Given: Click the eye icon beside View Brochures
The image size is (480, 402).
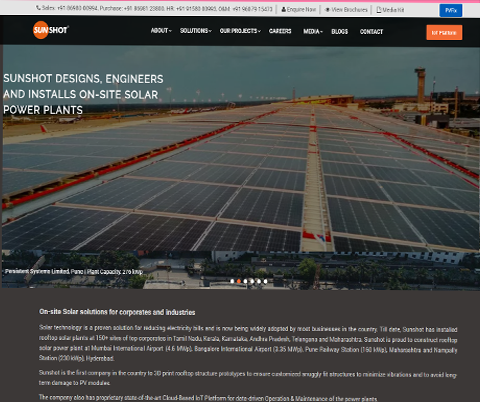Looking at the screenshot, I should pyautogui.click(x=327, y=10).
